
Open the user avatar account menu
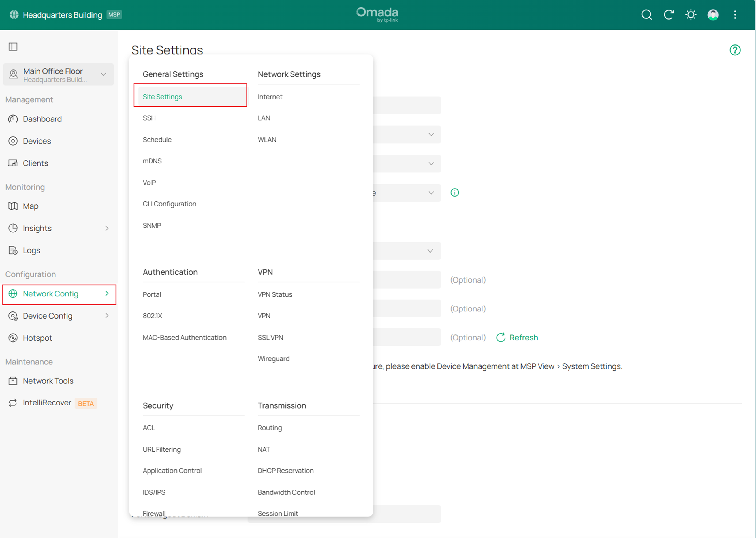click(713, 14)
